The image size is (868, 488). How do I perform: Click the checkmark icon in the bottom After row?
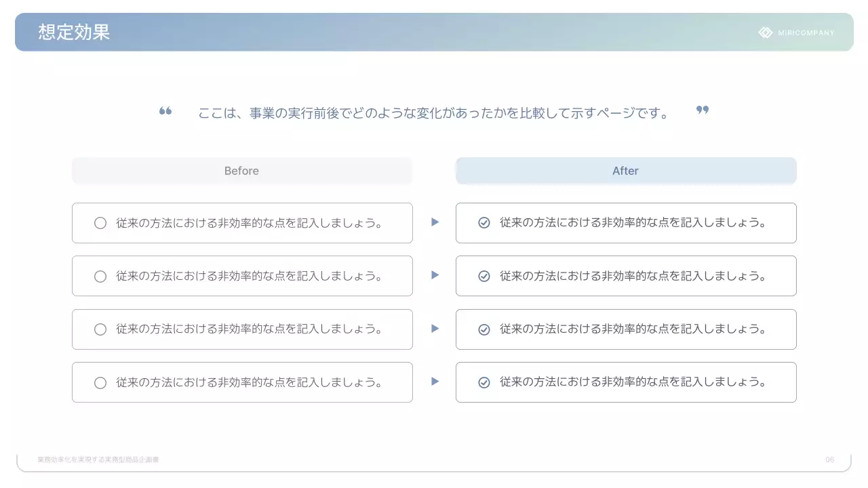(484, 382)
